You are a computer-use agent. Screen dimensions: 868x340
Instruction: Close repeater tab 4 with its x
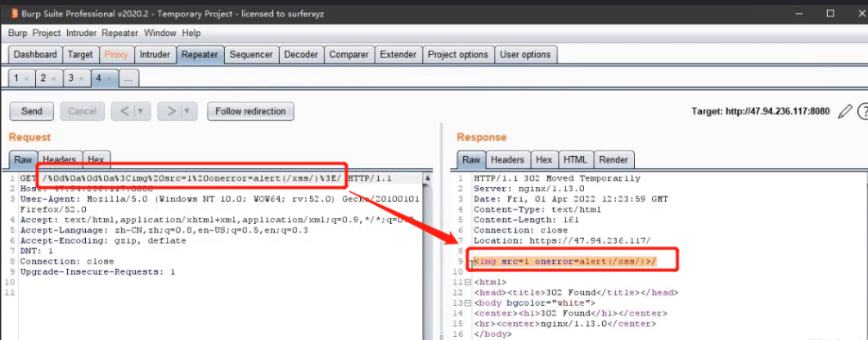(x=109, y=79)
